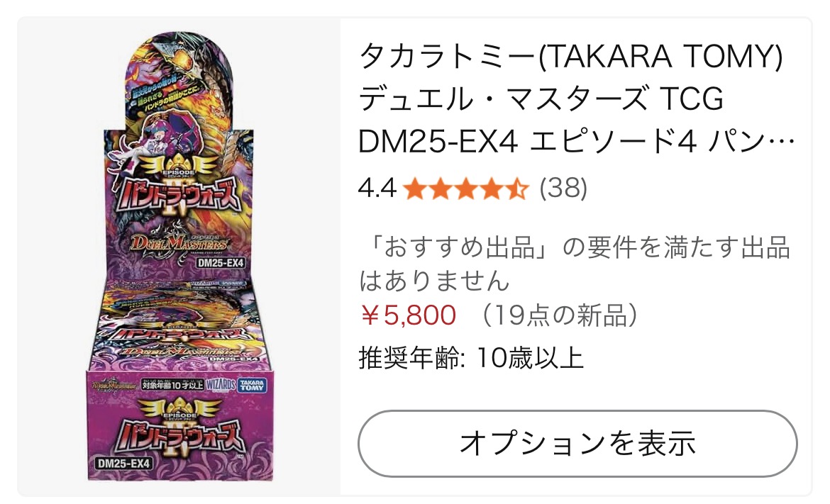Viewport: 830px width, 504px height.
Task: Click the DM25-EX4 tag on box top panel
Action: pos(220,262)
